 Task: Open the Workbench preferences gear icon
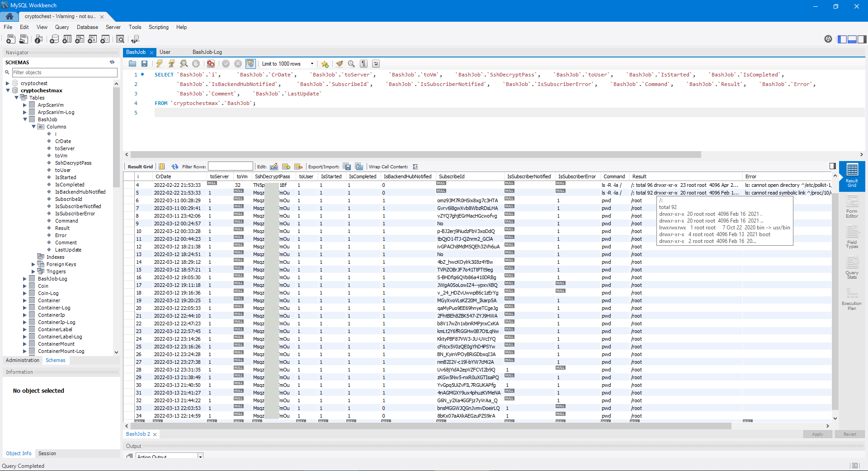pyautogui.click(x=828, y=39)
